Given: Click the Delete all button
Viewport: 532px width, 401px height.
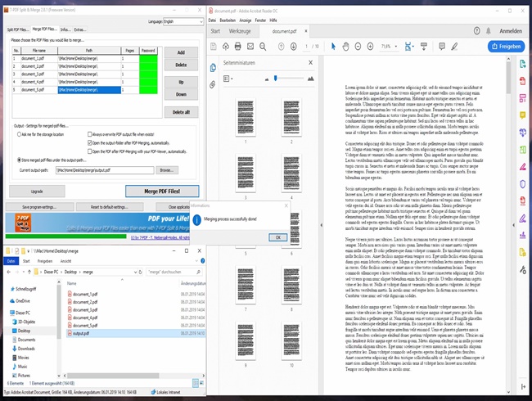Looking at the screenshot, I should (181, 112).
